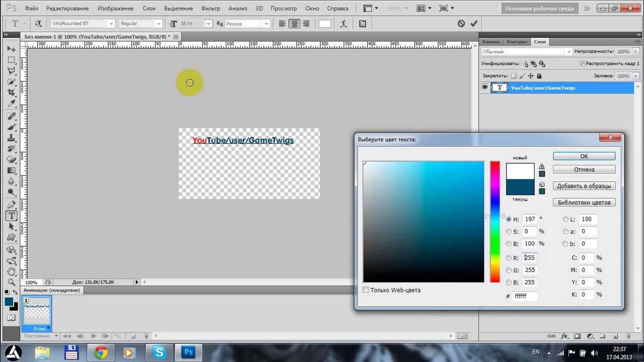Open the Фильтр menu
This screenshot has height=362, width=644.
pyautogui.click(x=210, y=9)
